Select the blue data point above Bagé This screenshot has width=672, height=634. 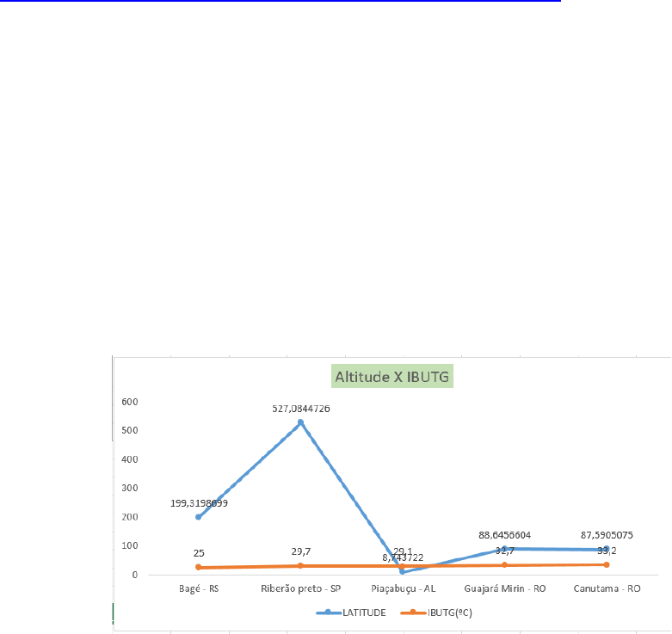(199, 517)
